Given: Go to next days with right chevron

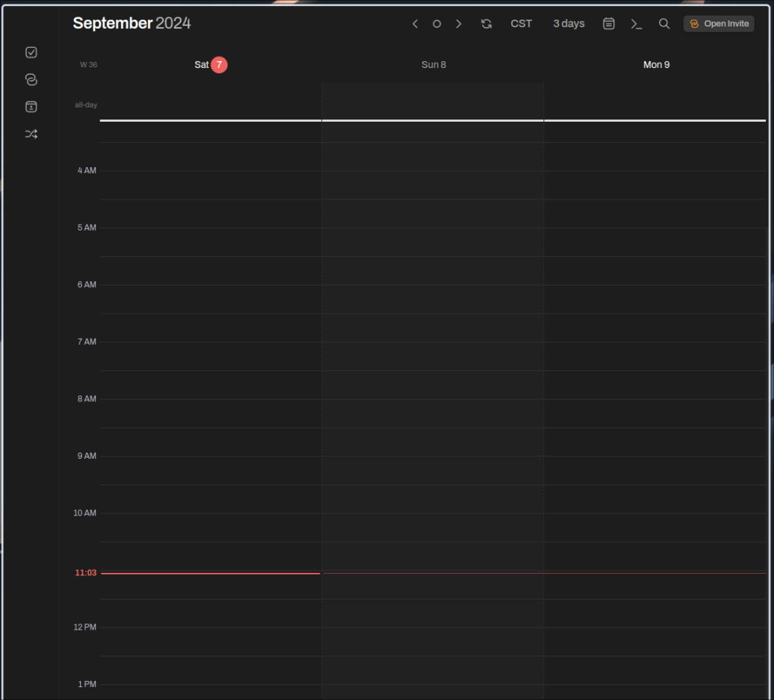Looking at the screenshot, I should [458, 23].
